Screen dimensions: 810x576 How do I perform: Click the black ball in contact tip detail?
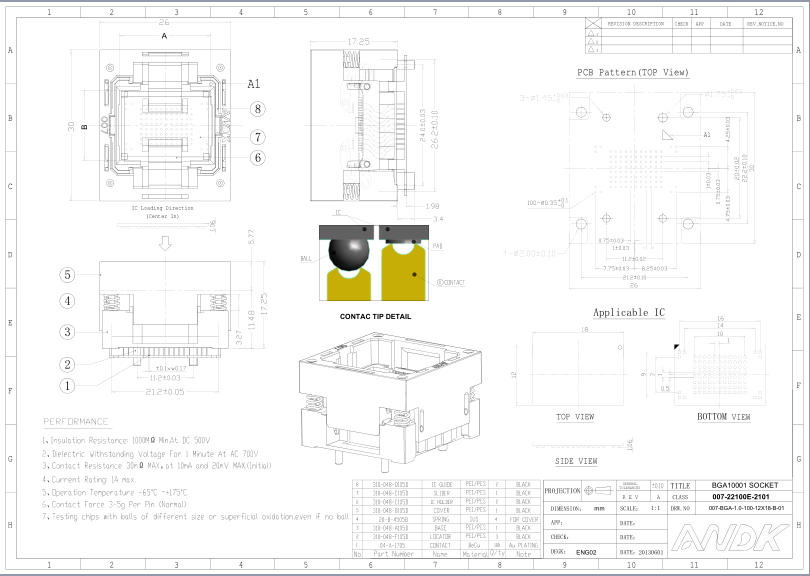[x=349, y=253]
